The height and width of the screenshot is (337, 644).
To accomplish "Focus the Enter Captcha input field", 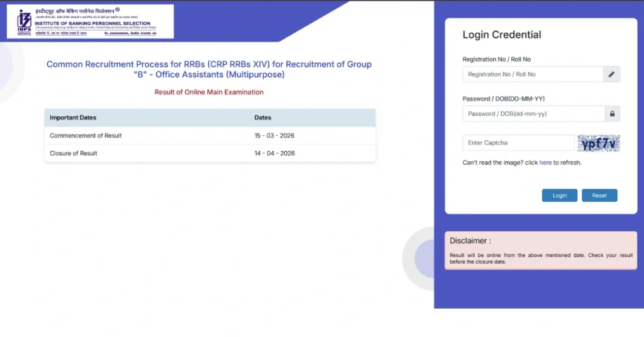I will click(x=518, y=143).
